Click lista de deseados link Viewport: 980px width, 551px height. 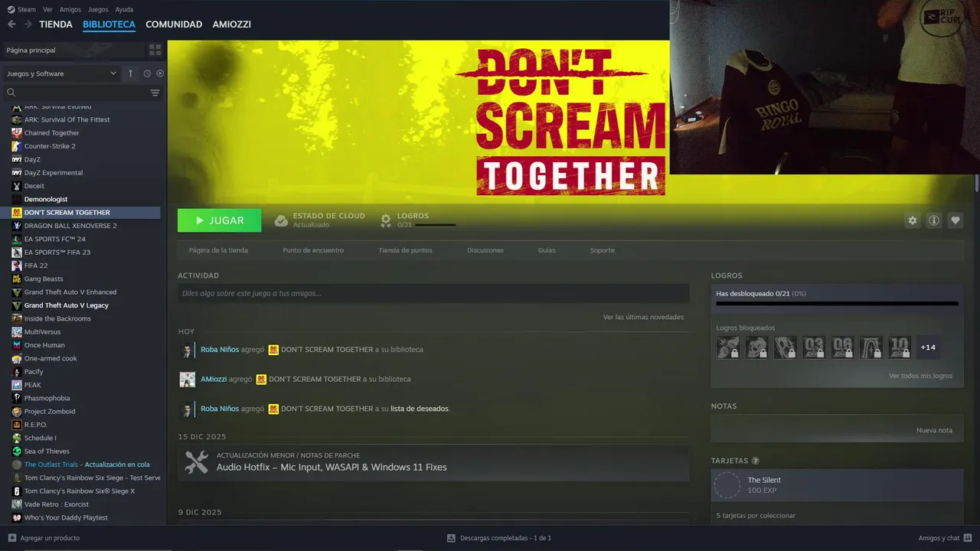click(420, 409)
